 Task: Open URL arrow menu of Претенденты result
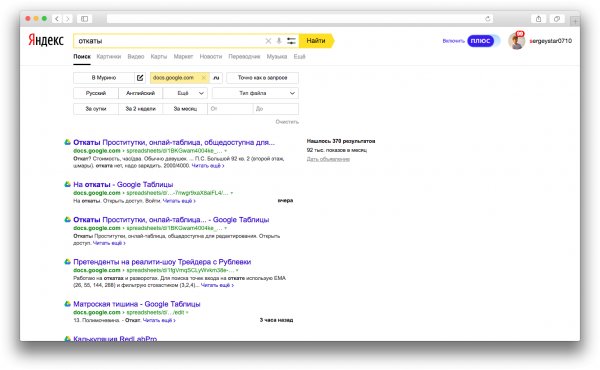(x=237, y=271)
